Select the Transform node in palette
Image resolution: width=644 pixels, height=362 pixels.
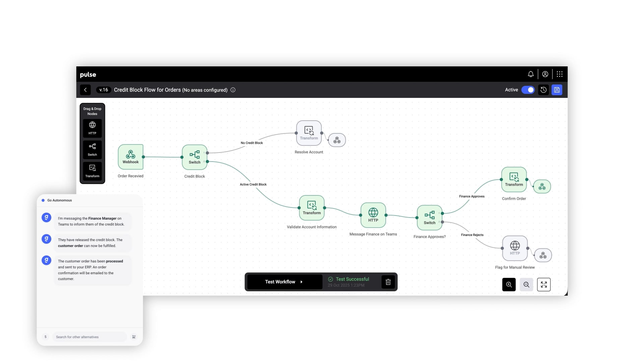pyautogui.click(x=92, y=171)
